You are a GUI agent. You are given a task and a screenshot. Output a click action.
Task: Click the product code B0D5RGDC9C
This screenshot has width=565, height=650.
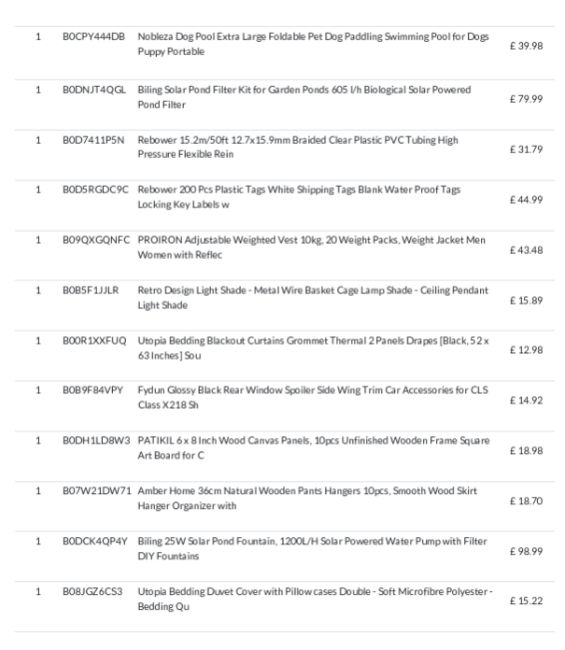(x=95, y=190)
